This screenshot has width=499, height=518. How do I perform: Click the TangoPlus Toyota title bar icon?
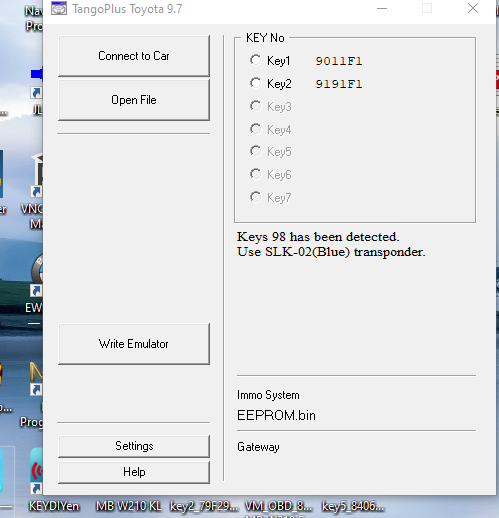coord(59,8)
